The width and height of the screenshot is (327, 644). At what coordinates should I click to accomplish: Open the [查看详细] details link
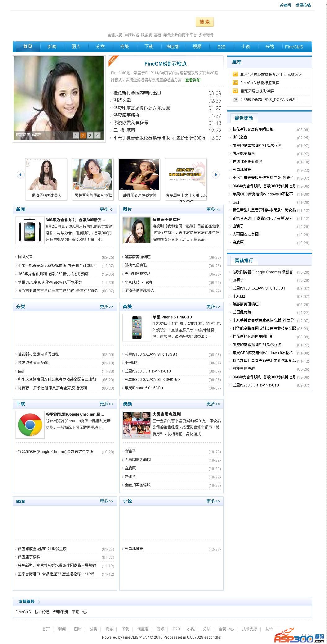pos(193,80)
